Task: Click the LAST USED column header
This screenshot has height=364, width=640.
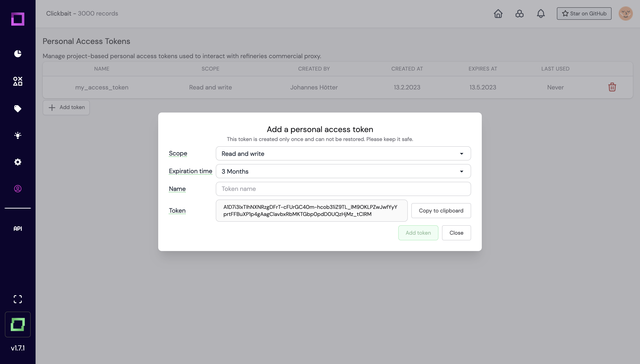Action: point(555,69)
